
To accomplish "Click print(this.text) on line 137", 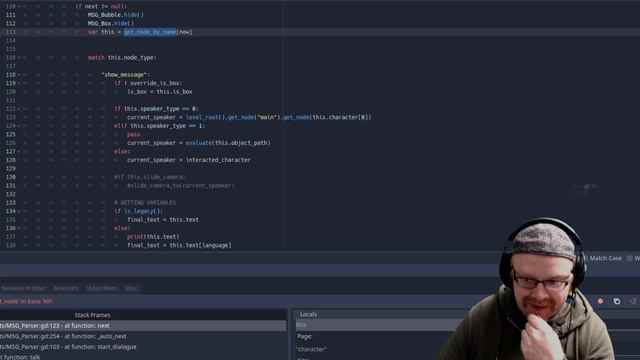I will [x=153, y=237].
